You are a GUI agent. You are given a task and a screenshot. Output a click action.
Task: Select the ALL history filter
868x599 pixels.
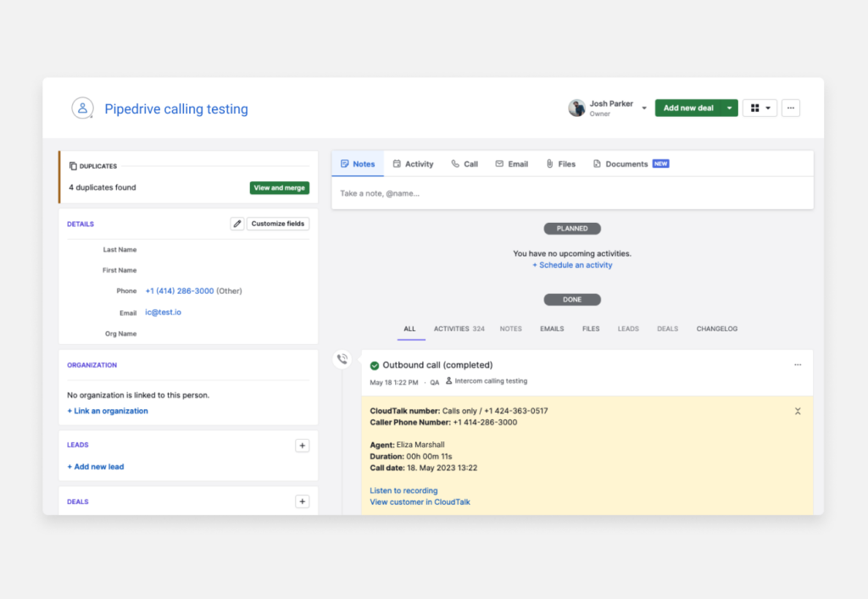pyautogui.click(x=409, y=329)
